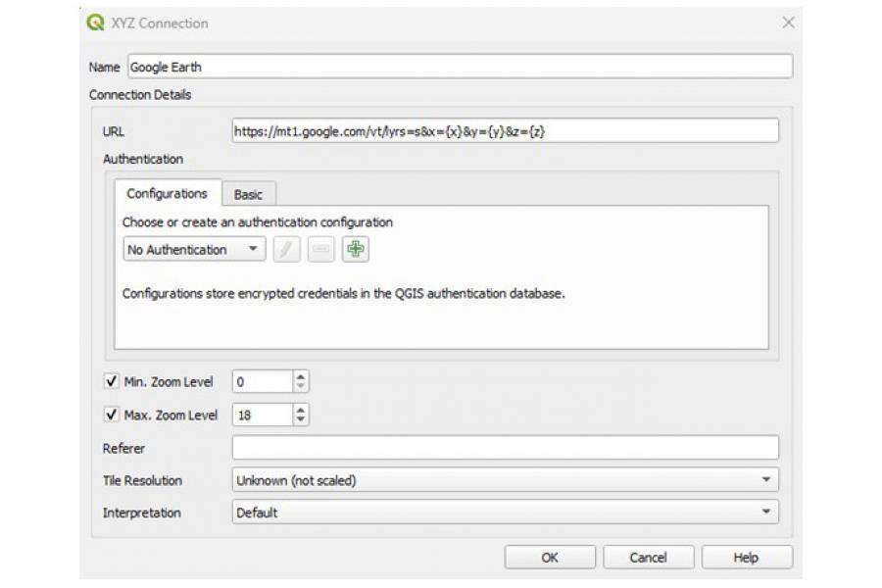Open the No Authentication dropdown

[x=194, y=250]
